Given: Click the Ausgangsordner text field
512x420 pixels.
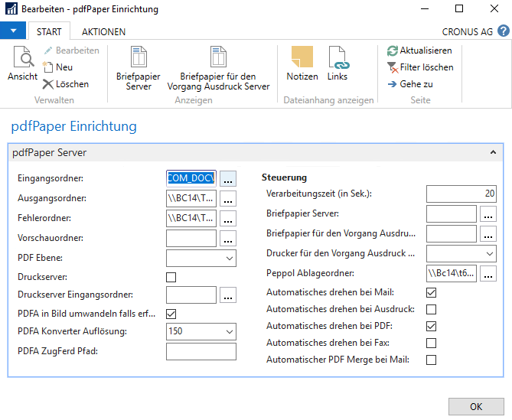Looking at the screenshot, I should 191,198.
